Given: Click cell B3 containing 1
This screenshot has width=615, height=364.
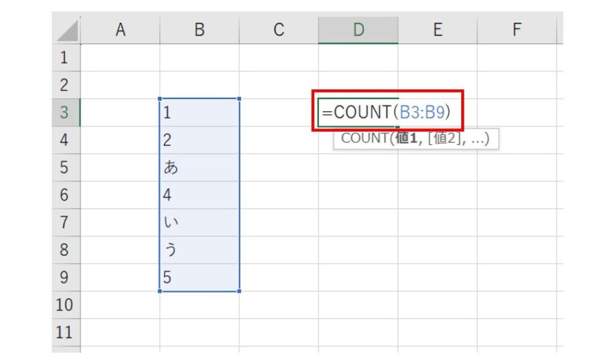Looking at the screenshot, I should click(199, 113).
